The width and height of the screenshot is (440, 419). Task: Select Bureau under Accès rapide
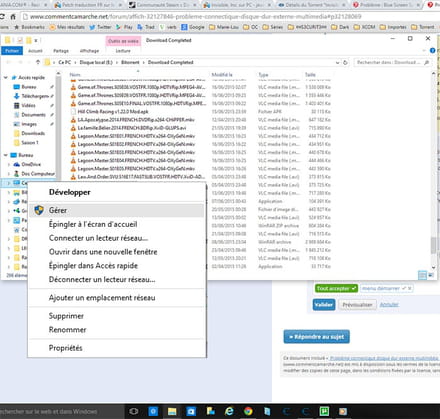pos(29,87)
